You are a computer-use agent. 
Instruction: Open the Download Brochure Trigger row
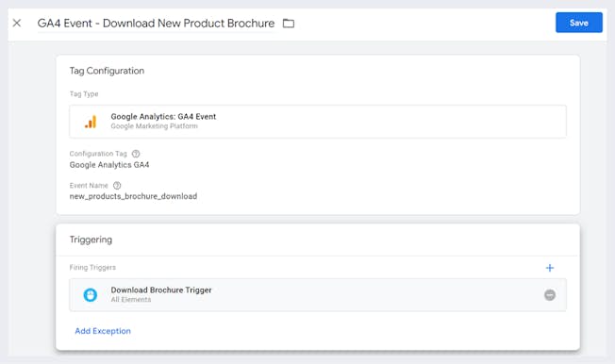click(x=318, y=295)
